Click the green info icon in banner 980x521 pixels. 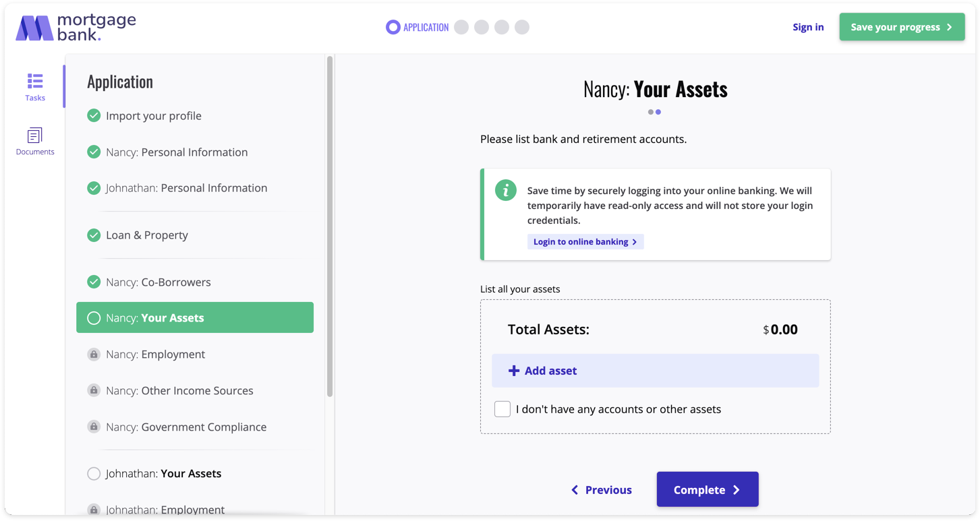[506, 190]
